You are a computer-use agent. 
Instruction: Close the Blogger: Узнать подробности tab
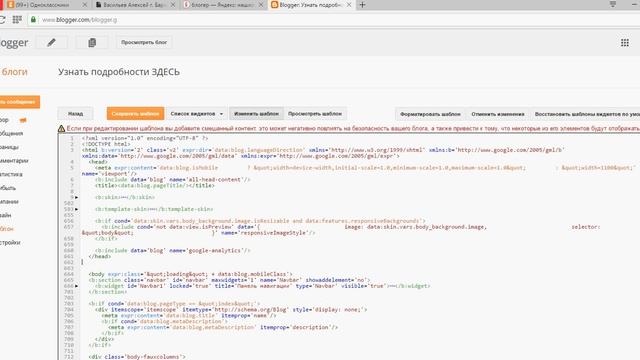(x=349, y=5)
